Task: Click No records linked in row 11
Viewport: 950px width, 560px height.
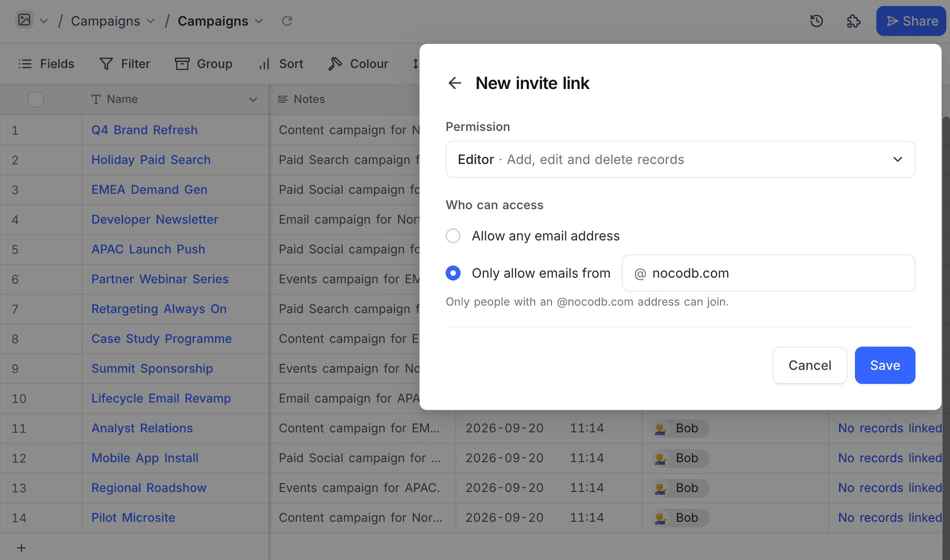Action: pyautogui.click(x=889, y=428)
